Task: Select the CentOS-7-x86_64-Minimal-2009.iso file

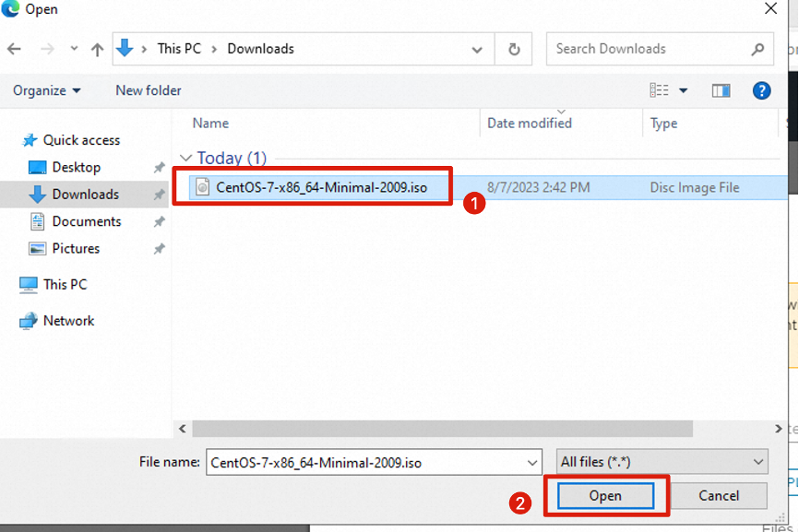Action: 321,187
